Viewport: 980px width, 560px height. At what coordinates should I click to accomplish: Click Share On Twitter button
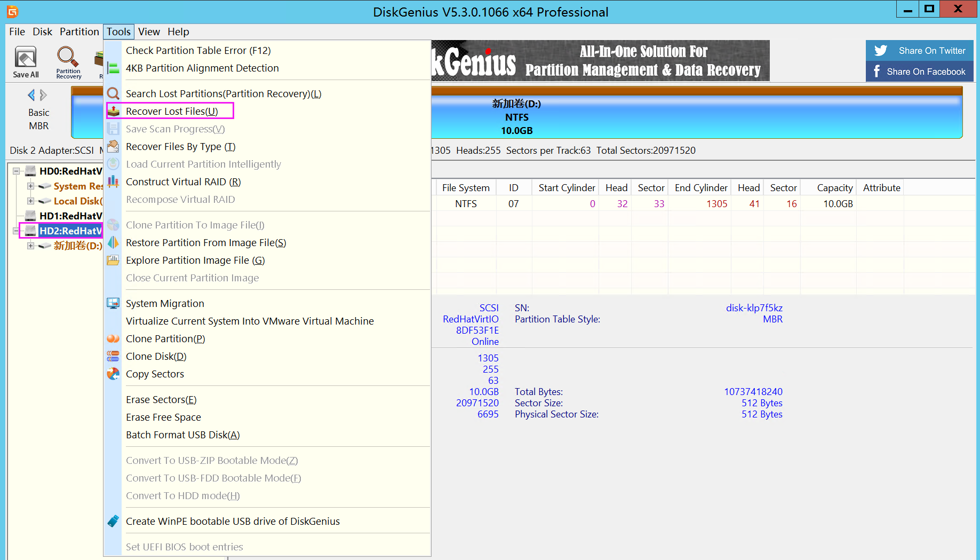[920, 51]
